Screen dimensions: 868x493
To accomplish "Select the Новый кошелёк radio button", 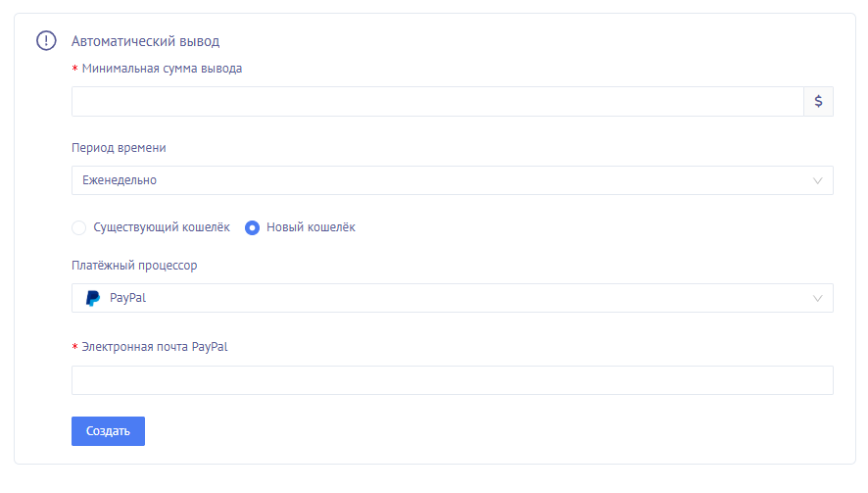I will coord(252,228).
